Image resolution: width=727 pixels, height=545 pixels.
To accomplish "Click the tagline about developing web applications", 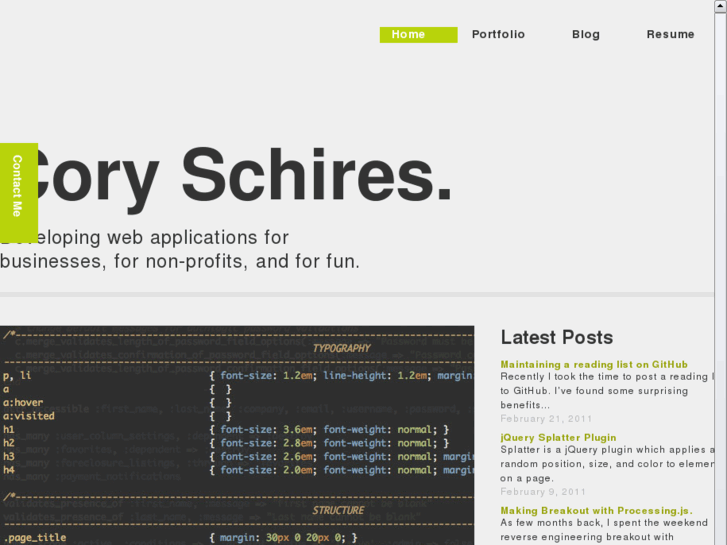I will coord(180,250).
